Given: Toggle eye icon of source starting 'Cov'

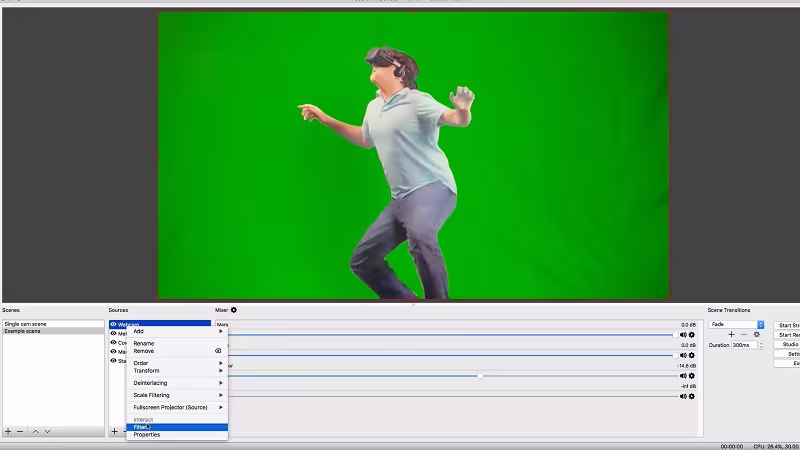Looking at the screenshot, I should [x=113, y=342].
